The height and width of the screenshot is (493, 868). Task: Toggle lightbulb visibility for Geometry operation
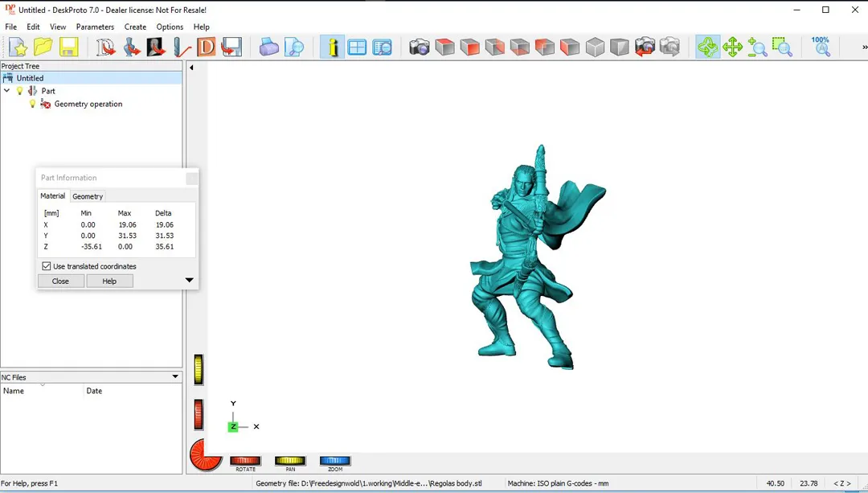[x=32, y=104]
